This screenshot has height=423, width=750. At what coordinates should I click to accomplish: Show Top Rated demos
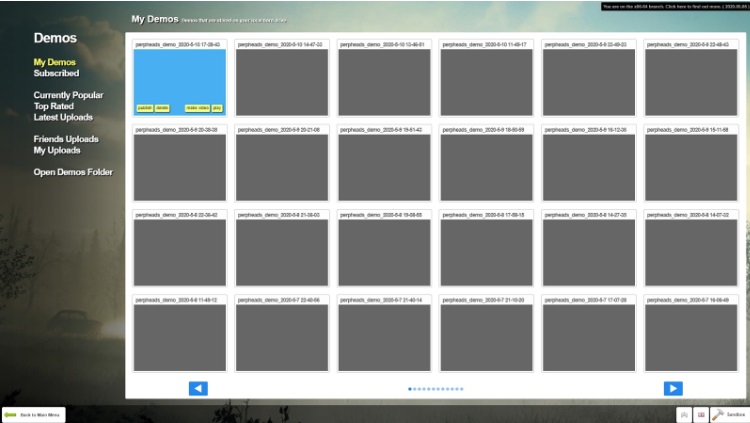coord(54,105)
